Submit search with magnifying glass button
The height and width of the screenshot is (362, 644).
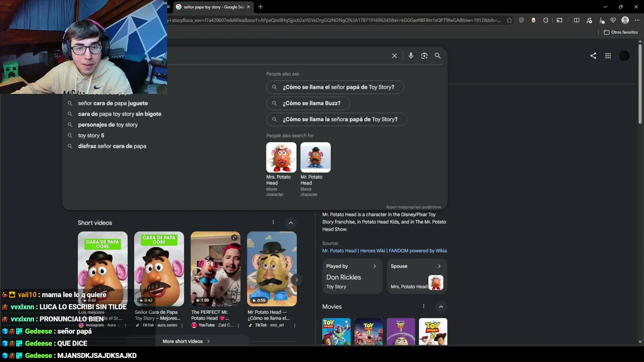click(x=438, y=56)
